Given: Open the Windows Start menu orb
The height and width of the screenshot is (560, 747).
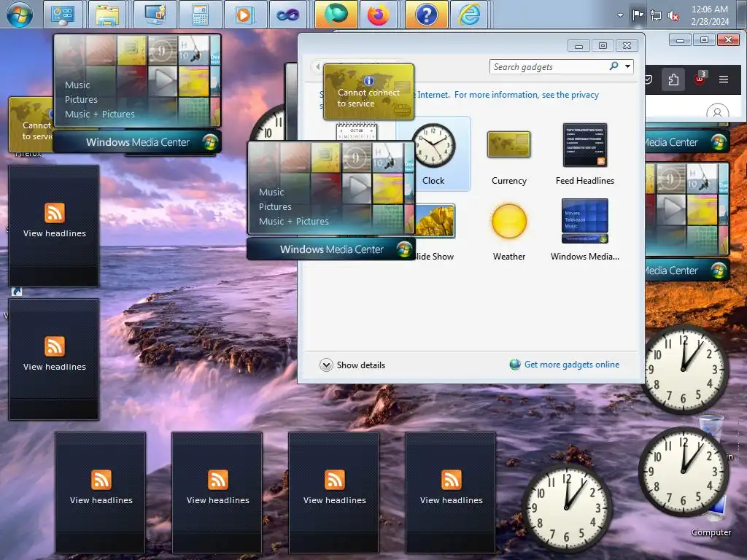Looking at the screenshot, I should 19,15.
